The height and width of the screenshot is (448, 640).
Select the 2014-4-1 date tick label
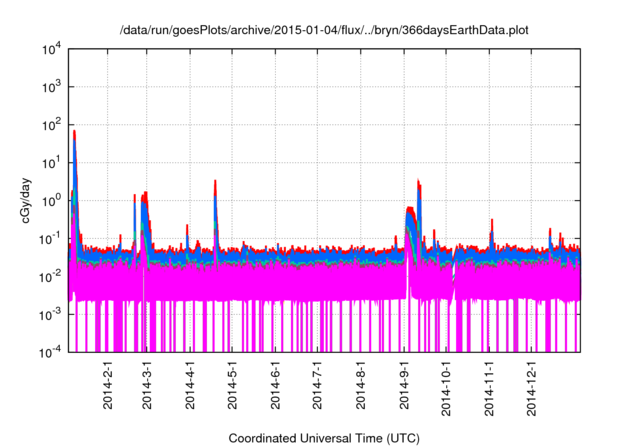pos(189,390)
